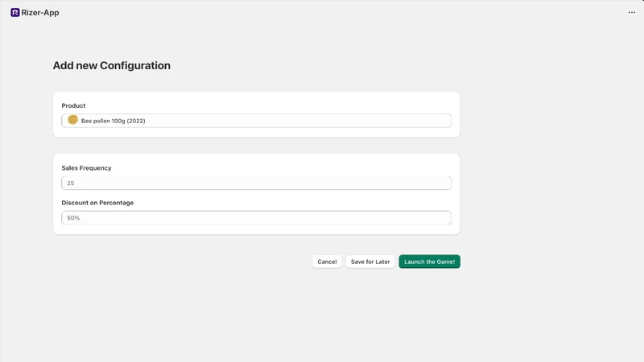Open the three-dot more options menu
The height and width of the screenshot is (362, 644).
pos(632,12)
